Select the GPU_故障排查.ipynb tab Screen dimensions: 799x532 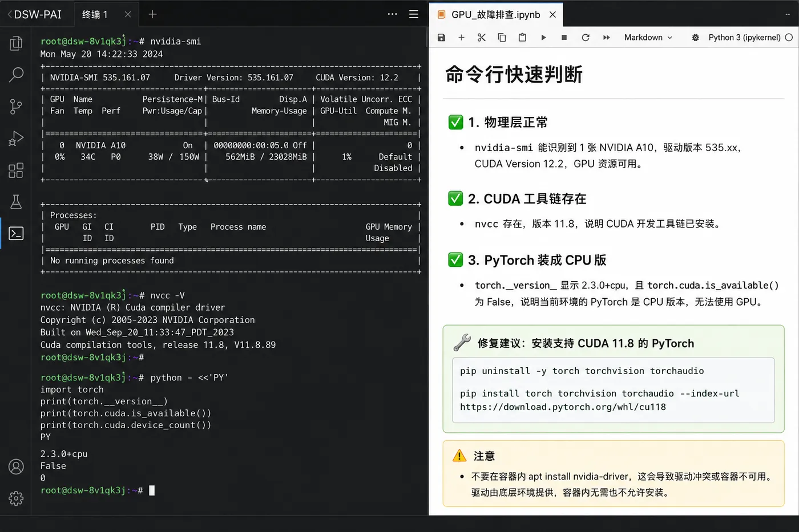tap(495, 14)
